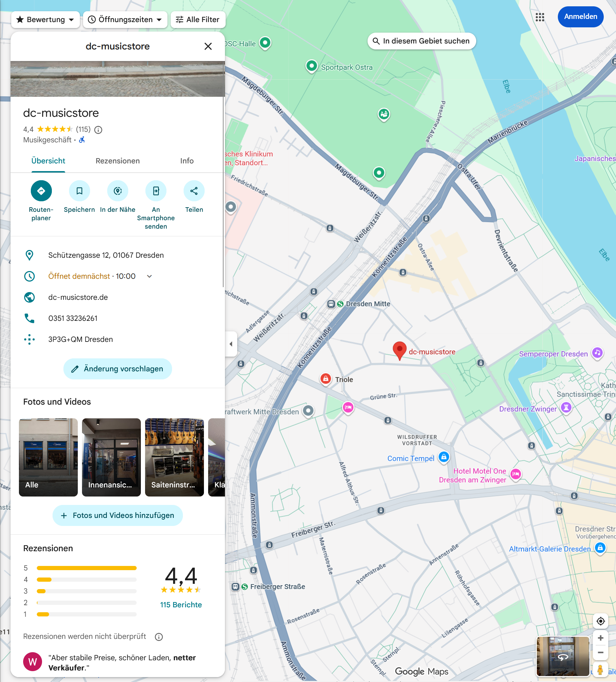Screen dimensions: 616x682
Task: Open the Saiteninstrumente photo thumbnail
Action: (x=174, y=457)
